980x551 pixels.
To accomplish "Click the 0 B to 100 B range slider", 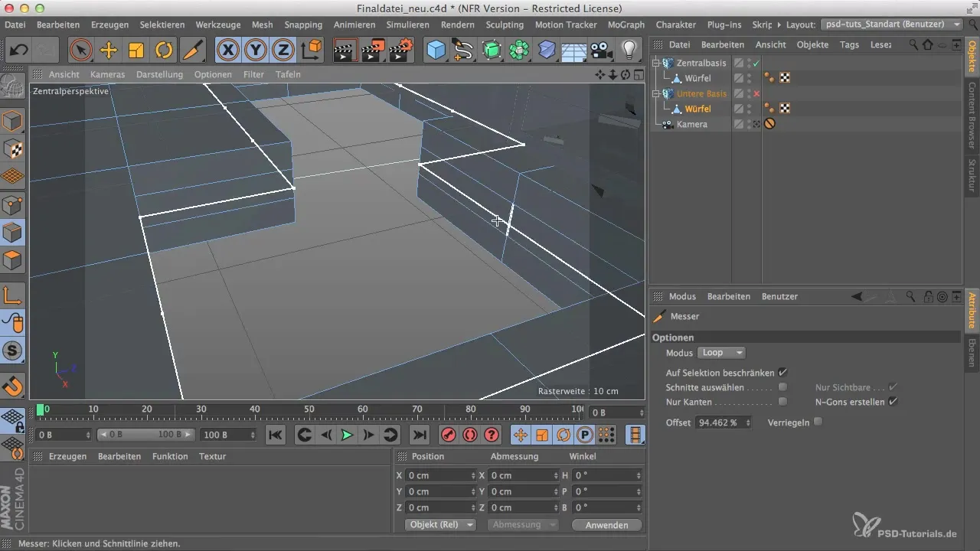I will click(147, 435).
